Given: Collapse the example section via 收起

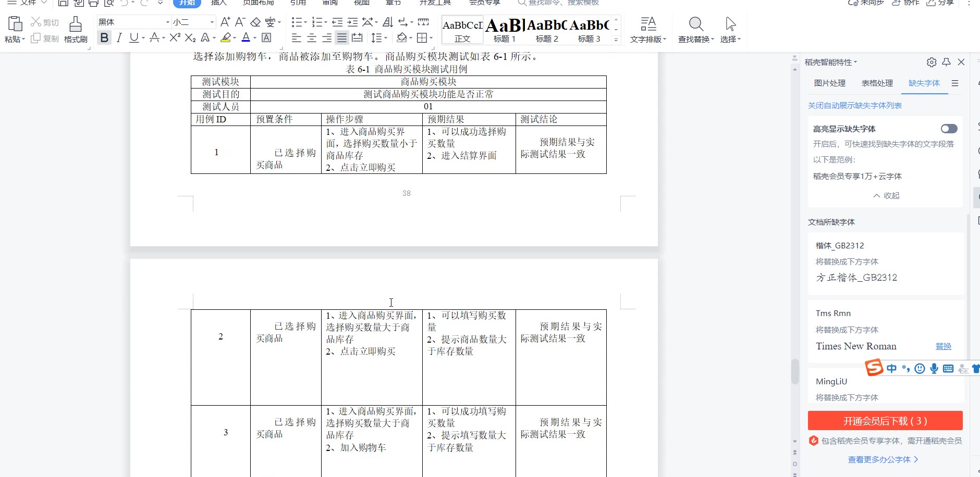Looking at the screenshot, I should pyautogui.click(x=886, y=196).
